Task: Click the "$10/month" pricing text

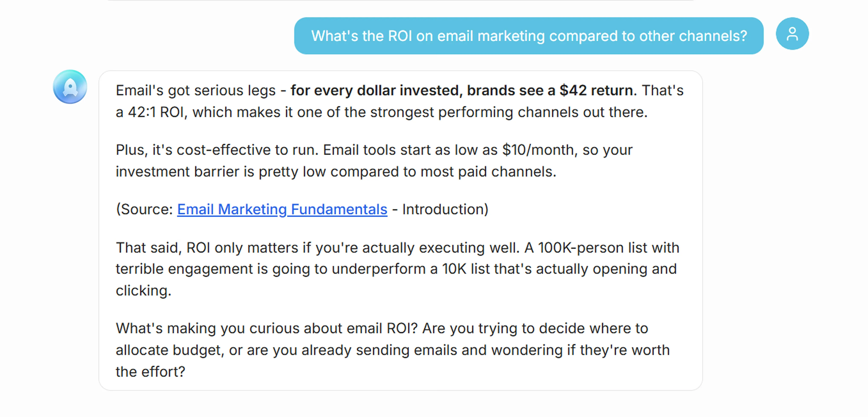Action: click(538, 150)
